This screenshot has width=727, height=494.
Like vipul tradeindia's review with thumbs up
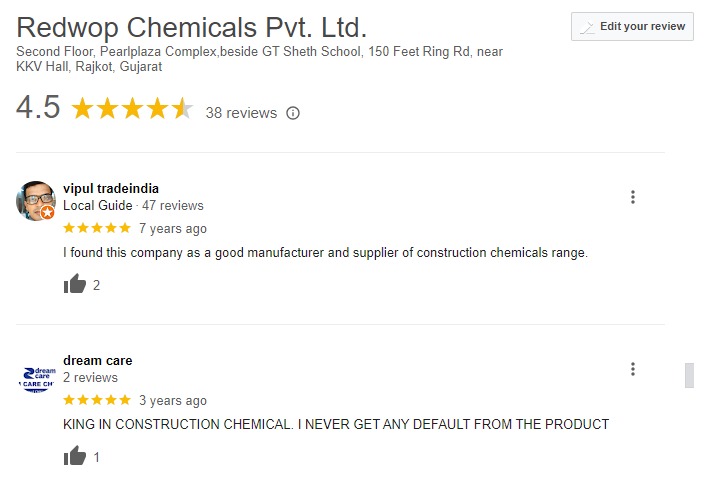point(75,285)
